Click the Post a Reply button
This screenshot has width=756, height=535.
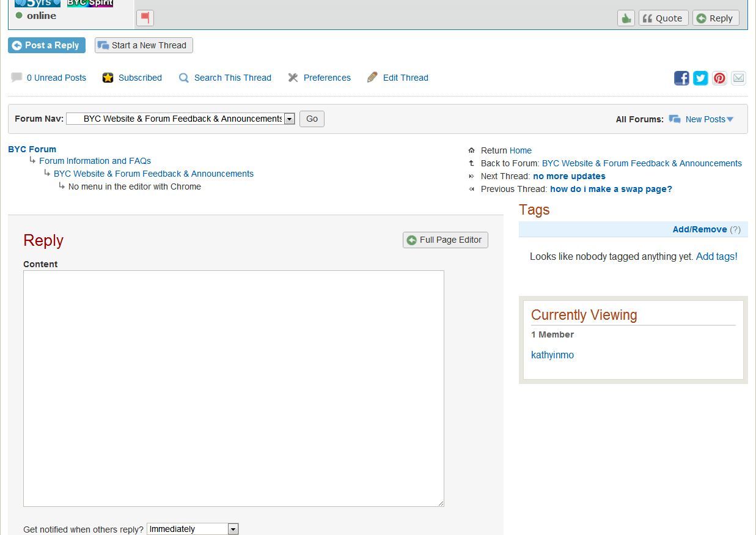[46, 45]
